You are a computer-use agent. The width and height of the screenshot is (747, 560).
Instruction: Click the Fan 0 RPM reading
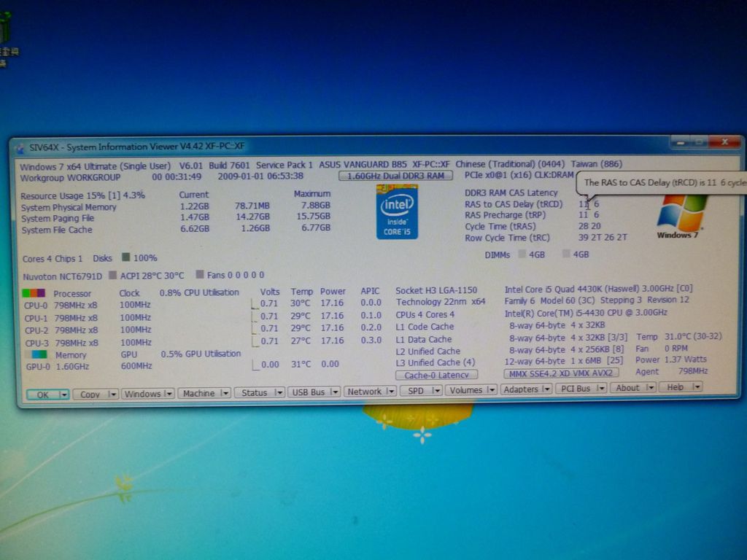pos(661,349)
